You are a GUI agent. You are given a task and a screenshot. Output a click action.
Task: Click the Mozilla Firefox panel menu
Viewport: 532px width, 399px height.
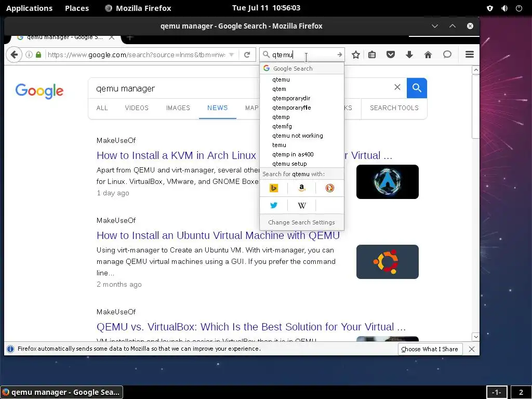pos(138,8)
